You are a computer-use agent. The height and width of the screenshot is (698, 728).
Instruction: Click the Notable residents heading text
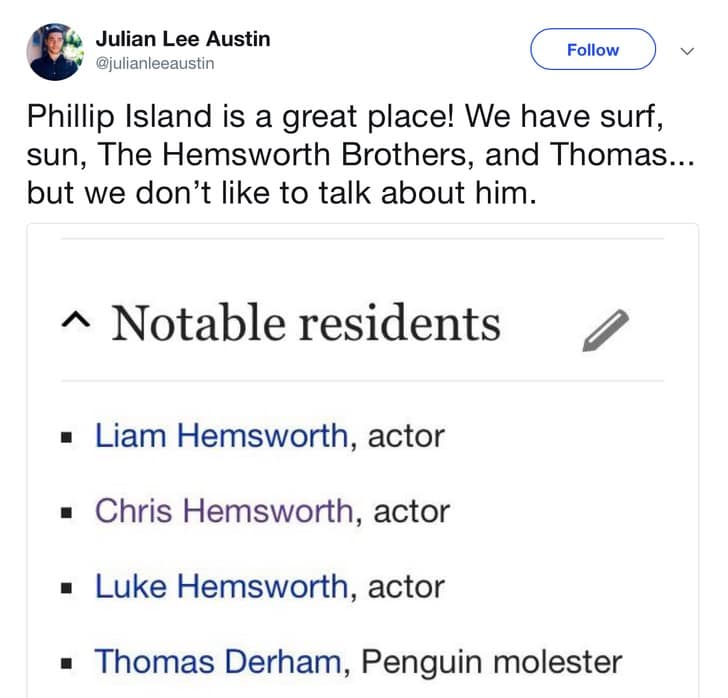click(x=305, y=323)
